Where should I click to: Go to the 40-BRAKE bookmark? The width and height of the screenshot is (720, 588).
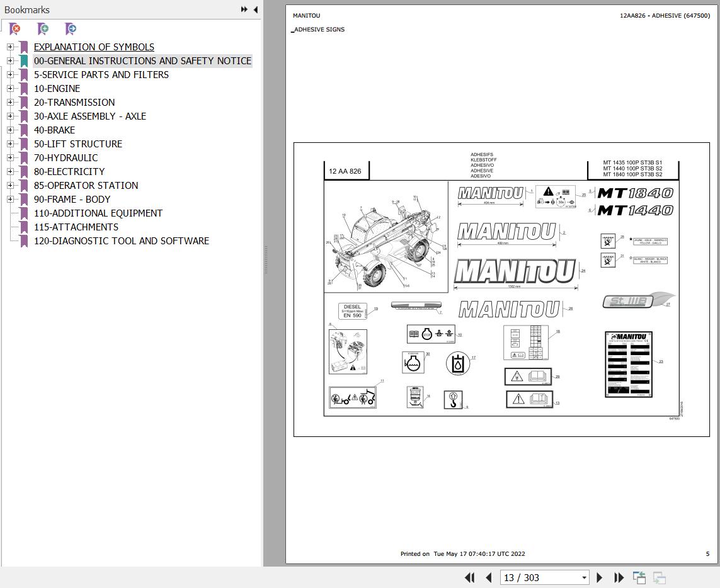point(54,130)
